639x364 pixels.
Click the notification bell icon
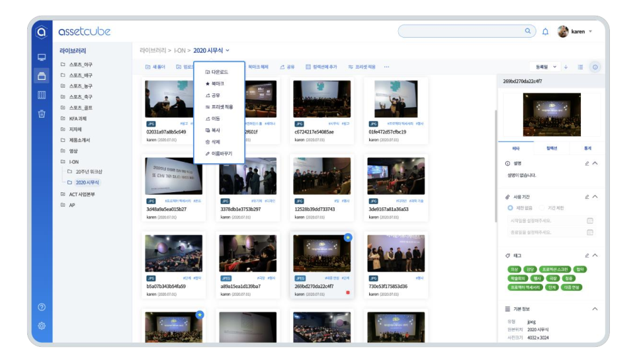(545, 32)
